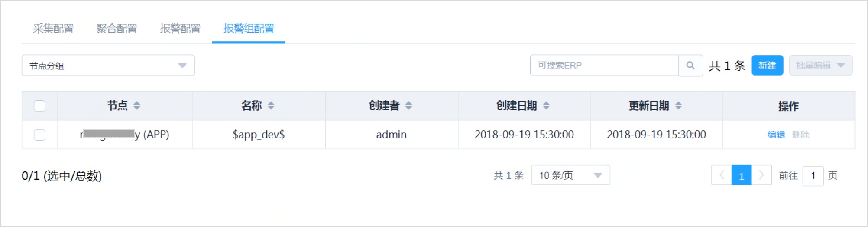Click 编辑 link for $app_dev$ row

(776, 135)
